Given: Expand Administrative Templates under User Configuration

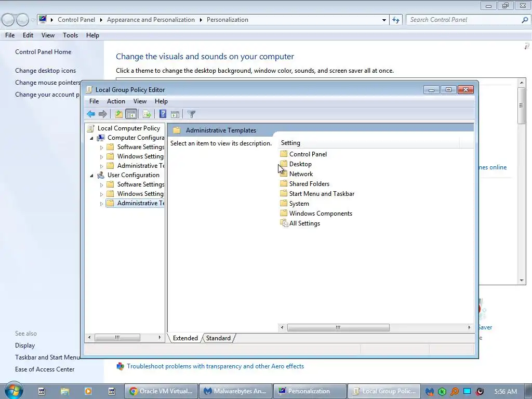Looking at the screenshot, I should coord(101,204).
